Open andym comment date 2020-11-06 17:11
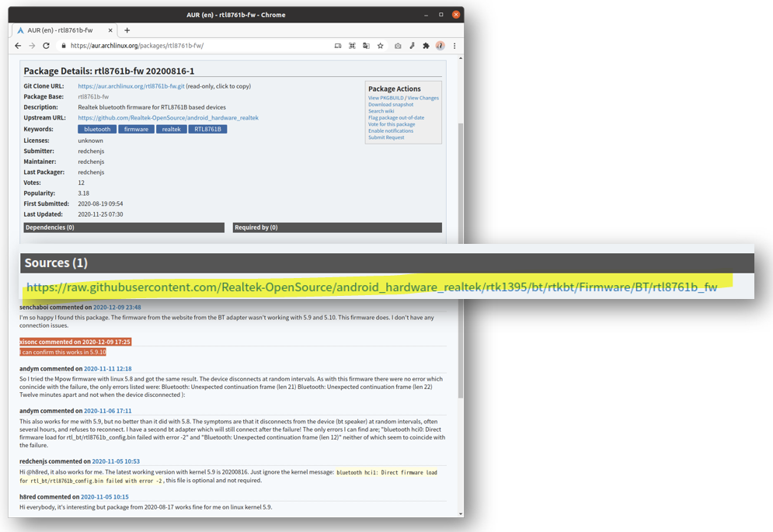The width and height of the screenshot is (773, 532). coord(107,411)
